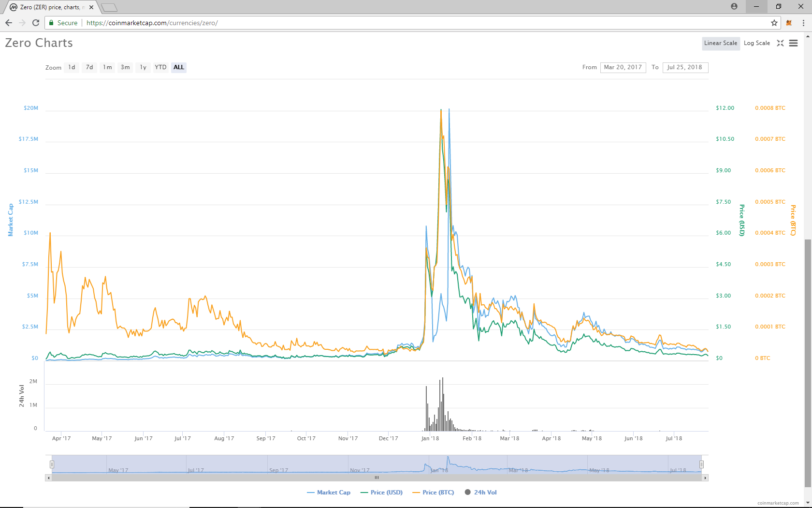Click the Market Cap axis title
812x508 pixels.
[x=11, y=220]
